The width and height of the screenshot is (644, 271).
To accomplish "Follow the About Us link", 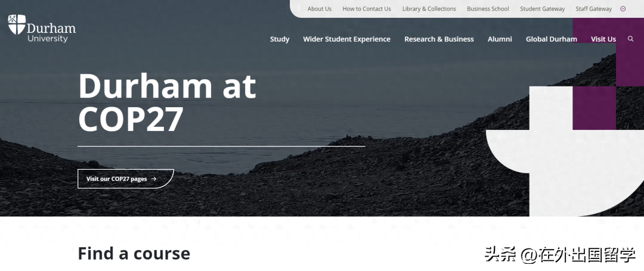I will 320,8.
